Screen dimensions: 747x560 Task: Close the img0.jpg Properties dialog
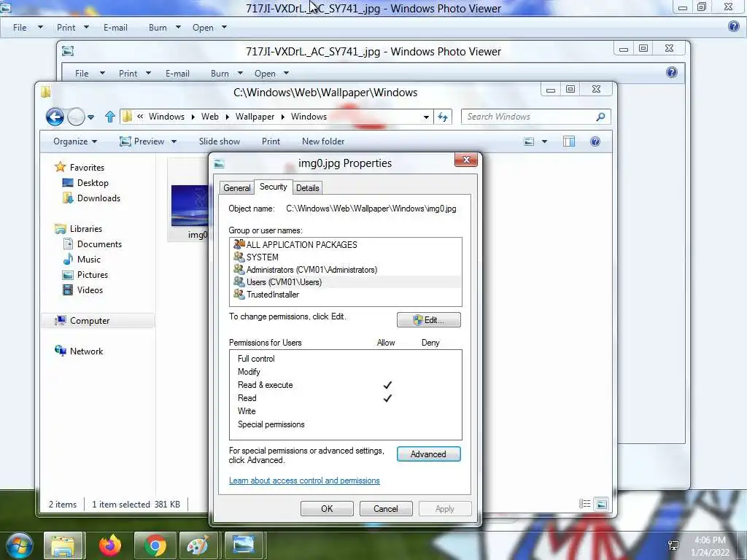(466, 160)
